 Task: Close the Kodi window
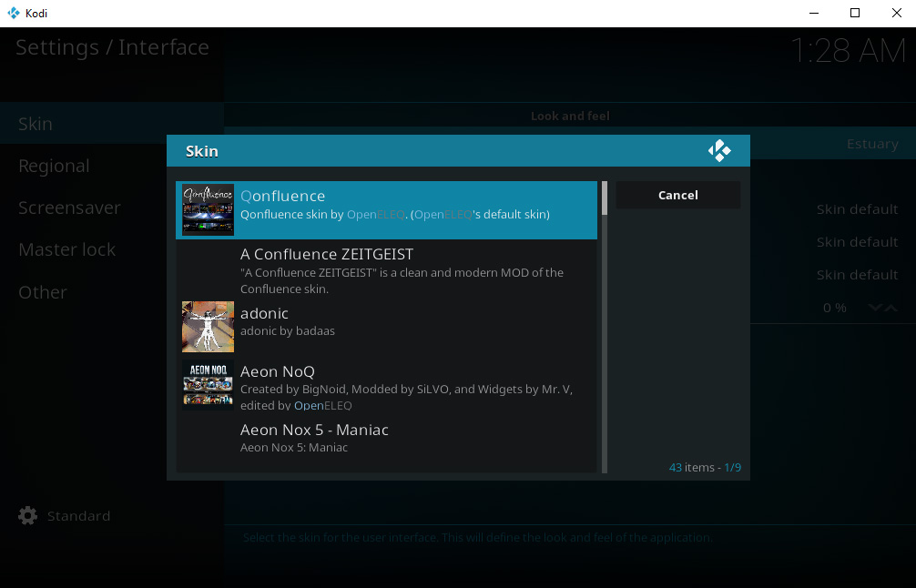[x=896, y=13]
